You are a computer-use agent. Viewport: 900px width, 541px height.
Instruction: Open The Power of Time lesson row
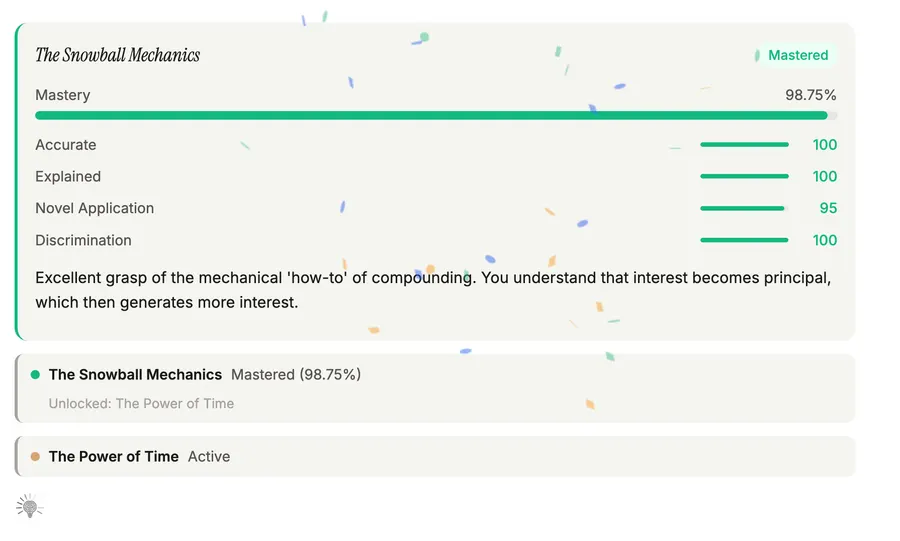pos(435,457)
